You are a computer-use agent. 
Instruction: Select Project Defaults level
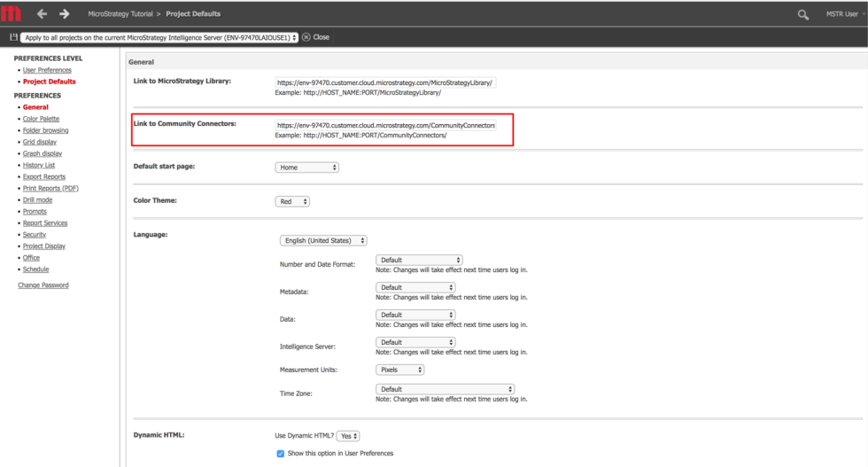[50, 82]
